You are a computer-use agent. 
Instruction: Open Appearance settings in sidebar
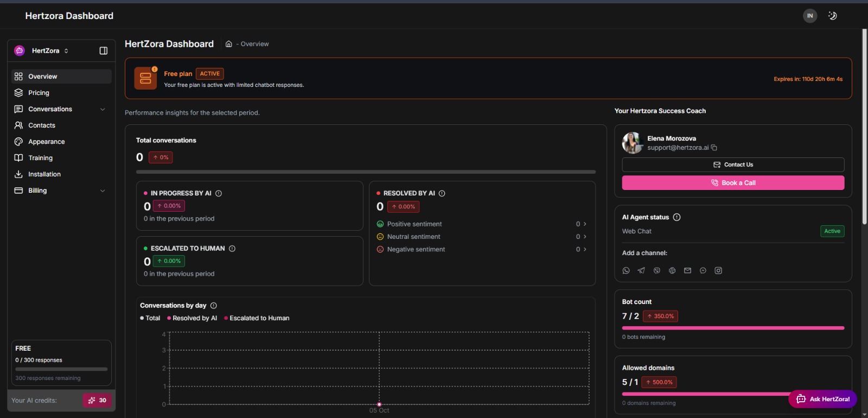click(x=61, y=142)
